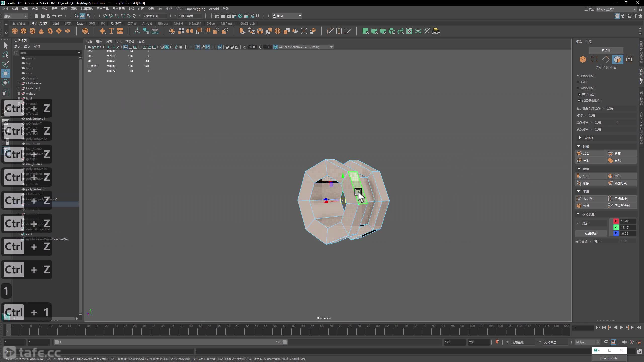Click the 布尔 boolean button
The height and width of the screenshot is (362, 644).
[621, 160]
